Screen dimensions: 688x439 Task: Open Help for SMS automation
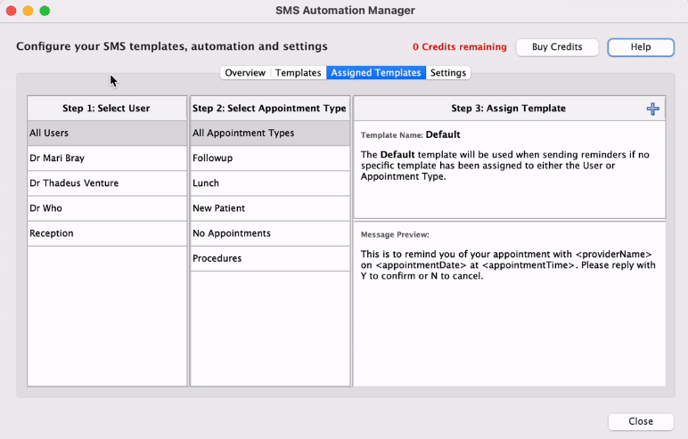(x=641, y=47)
